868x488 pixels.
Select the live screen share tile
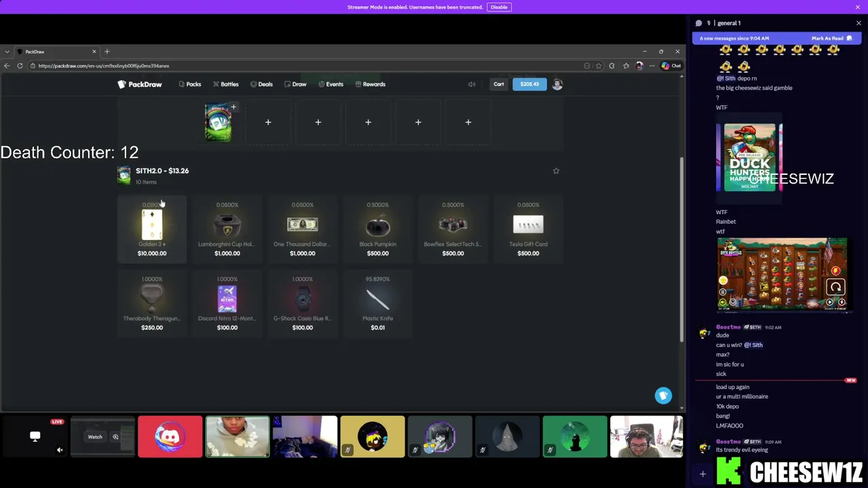[x=35, y=437]
